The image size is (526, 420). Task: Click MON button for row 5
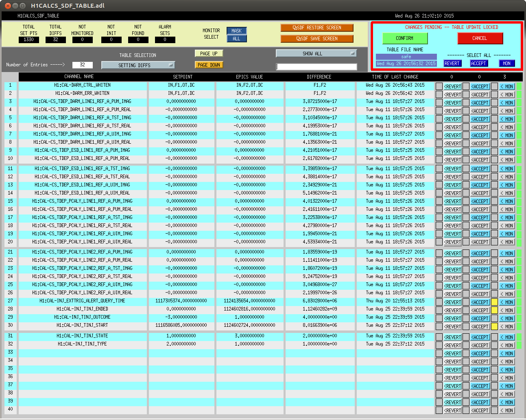(507, 119)
